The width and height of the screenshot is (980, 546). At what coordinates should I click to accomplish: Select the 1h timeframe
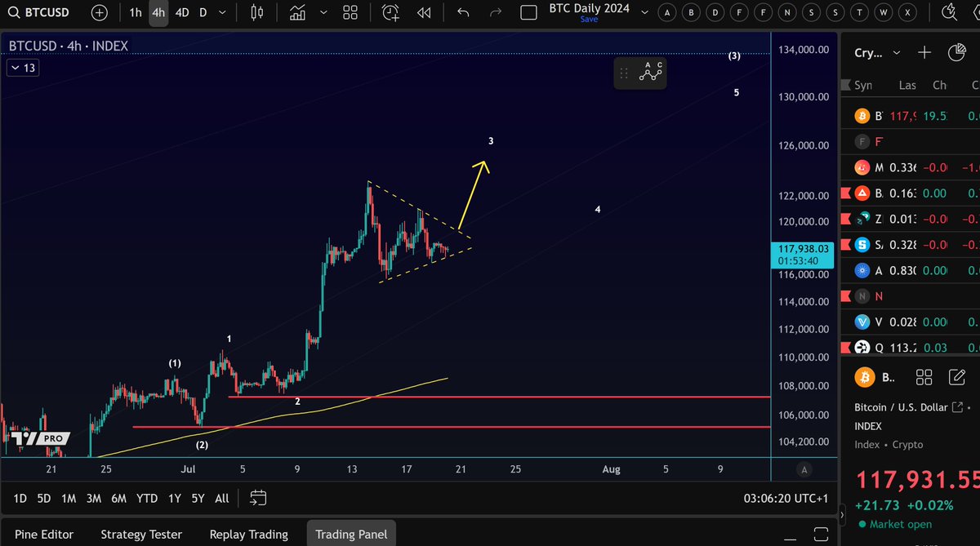[136, 13]
